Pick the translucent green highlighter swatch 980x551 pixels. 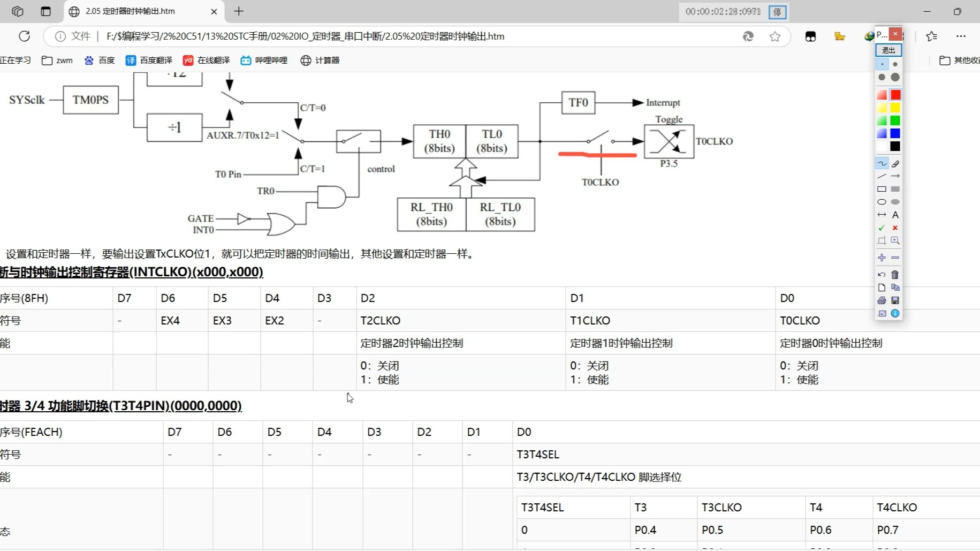point(882,120)
